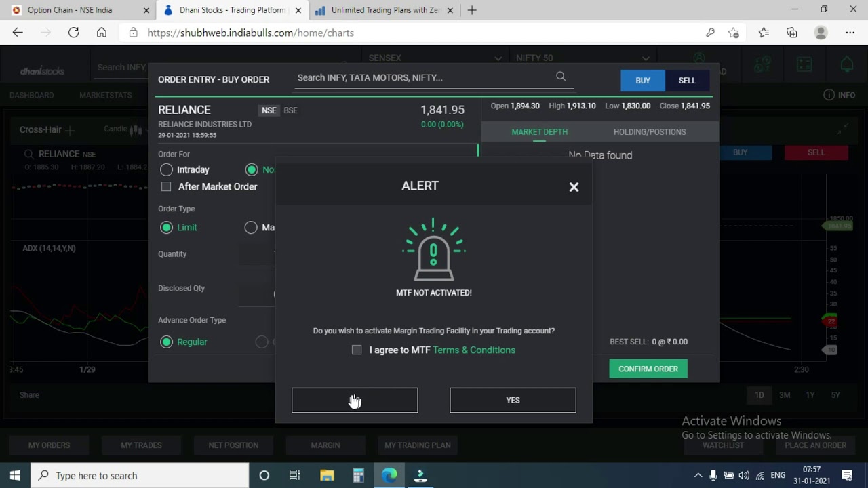Select the SELL toggle in order entry
The height and width of the screenshot is (488, 868).
pos(687,80)
